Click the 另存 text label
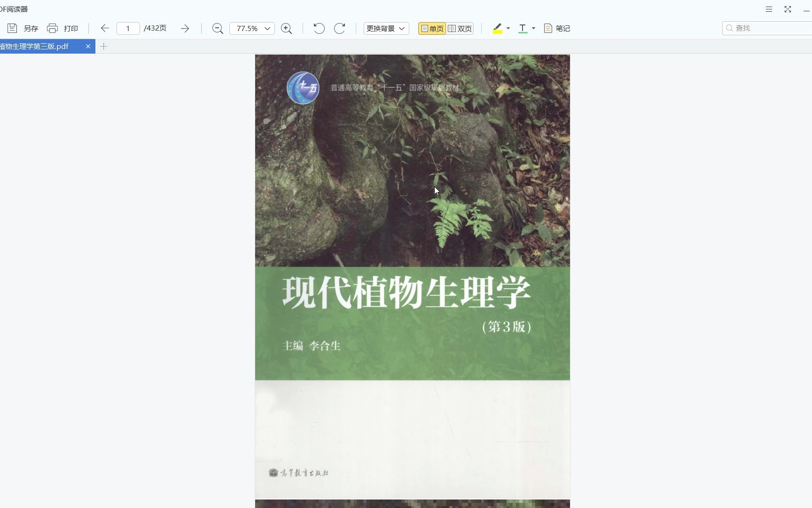 (31, 28)
